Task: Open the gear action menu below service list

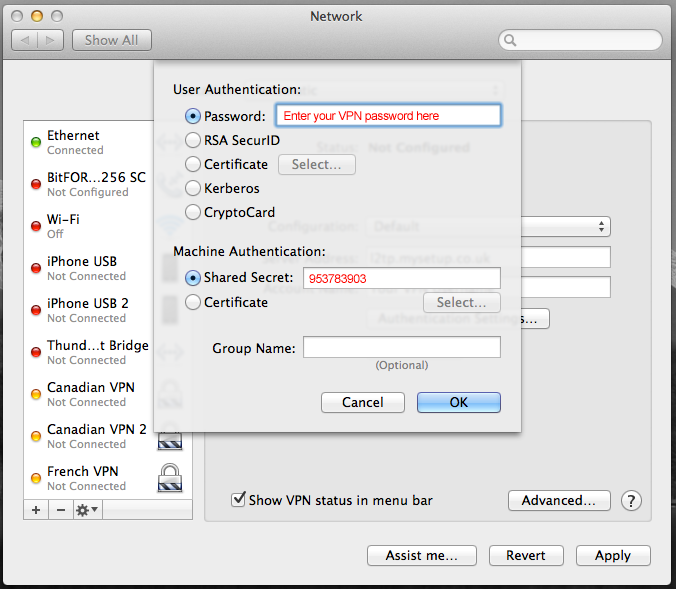Action: tap(87, 510)
